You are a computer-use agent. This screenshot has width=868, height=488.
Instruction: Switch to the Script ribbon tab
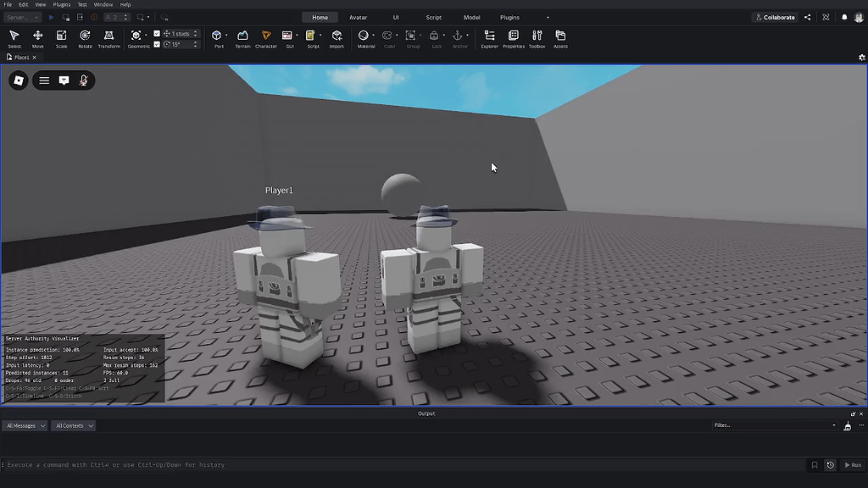tap(433, 17)
